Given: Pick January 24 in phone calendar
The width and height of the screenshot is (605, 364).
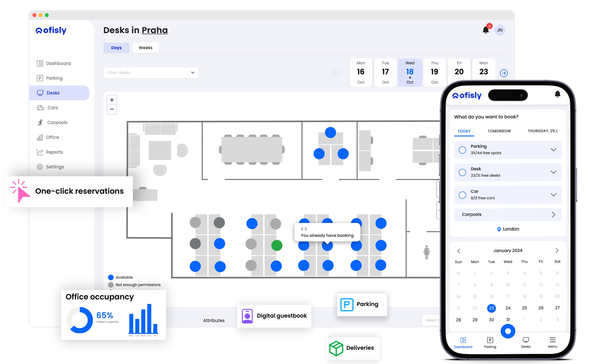Looking at the screenshot, I should pos(508,308).
